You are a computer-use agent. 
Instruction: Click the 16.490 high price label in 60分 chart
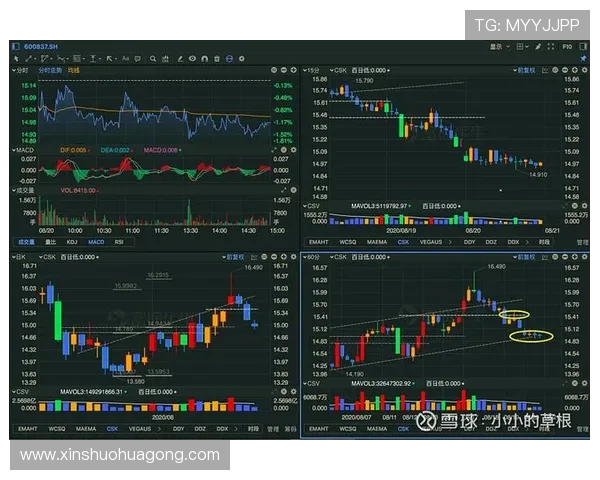point(496,266)
